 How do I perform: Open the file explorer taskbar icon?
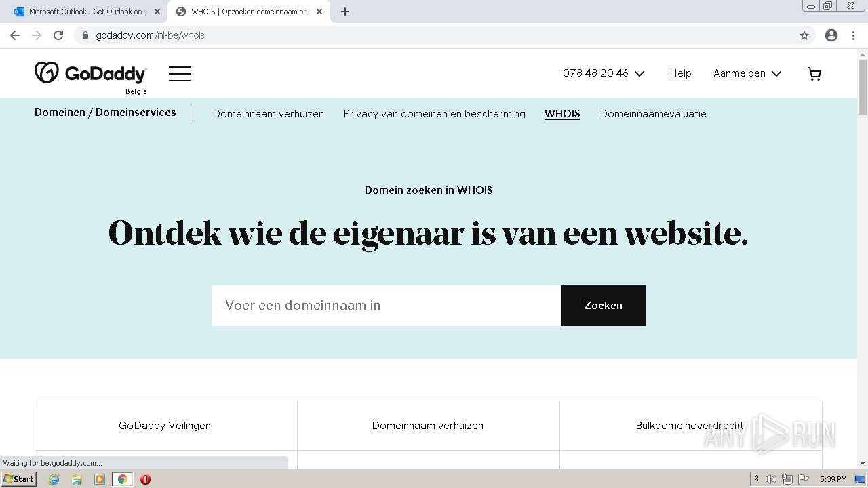[77, 479]
